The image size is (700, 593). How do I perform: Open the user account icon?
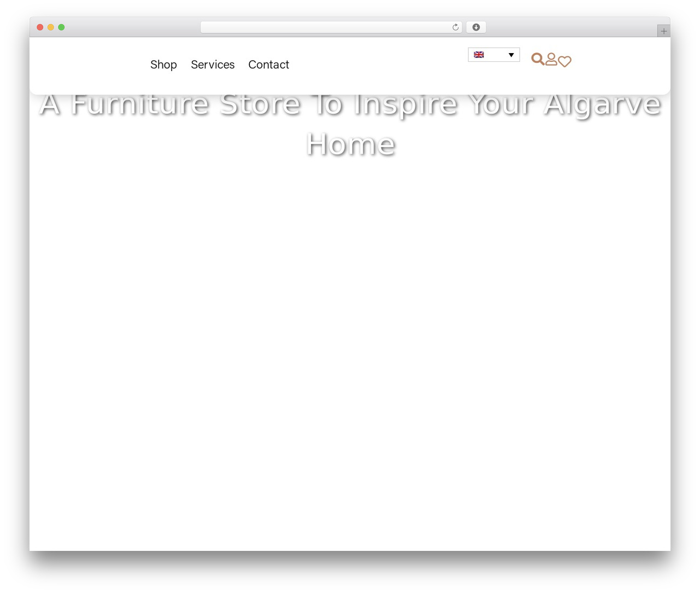(x=551, y=59)
